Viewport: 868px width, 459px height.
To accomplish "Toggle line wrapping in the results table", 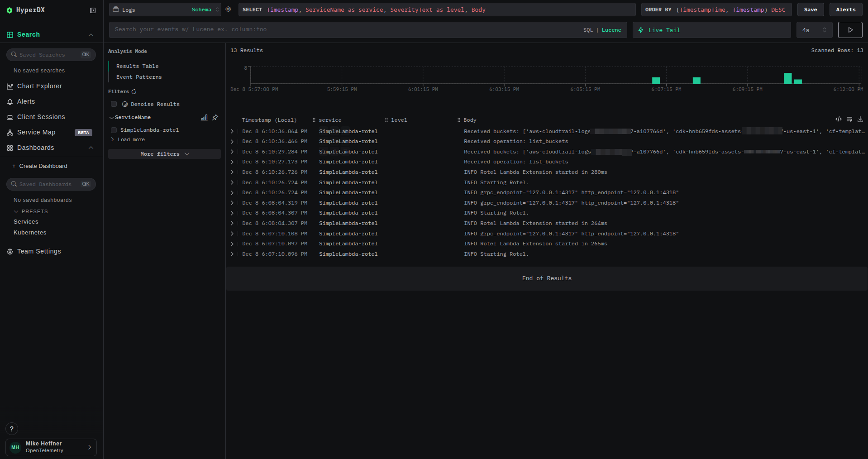I will pos(849,120).
